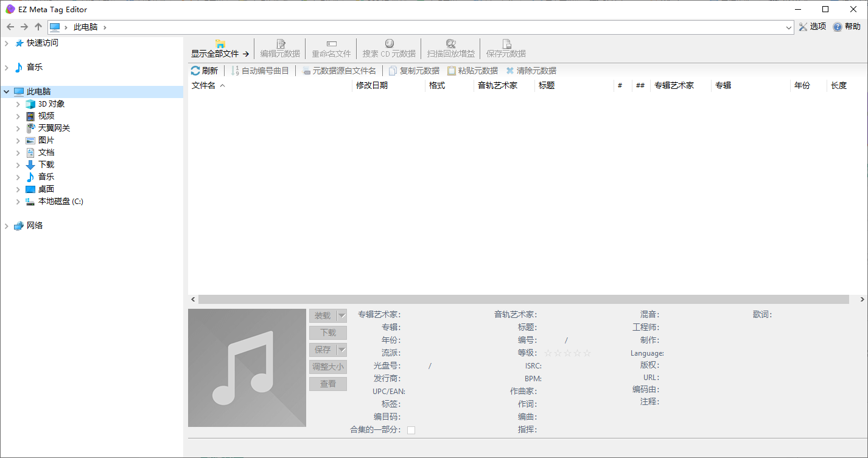Click the Forward navigation arrow
The width and height of the screenshot is (868, 458).
point(24,27)
